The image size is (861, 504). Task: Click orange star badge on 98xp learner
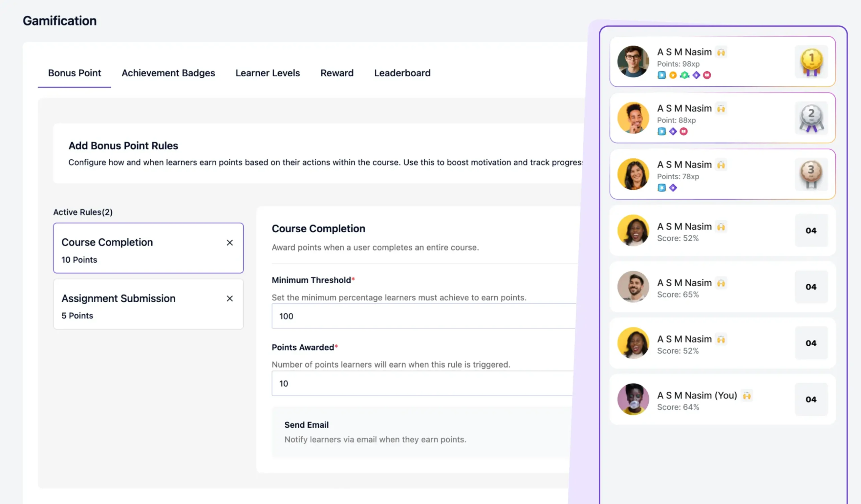coord(673,75)
